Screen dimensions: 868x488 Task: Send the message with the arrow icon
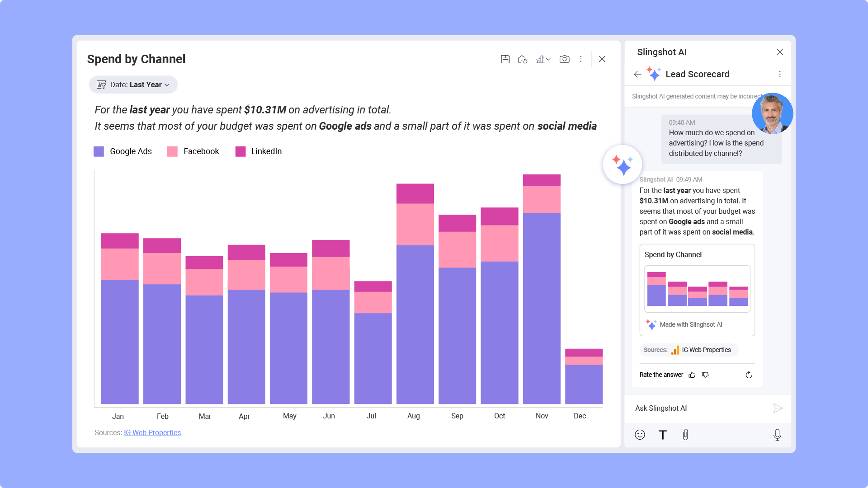[778, 408]
